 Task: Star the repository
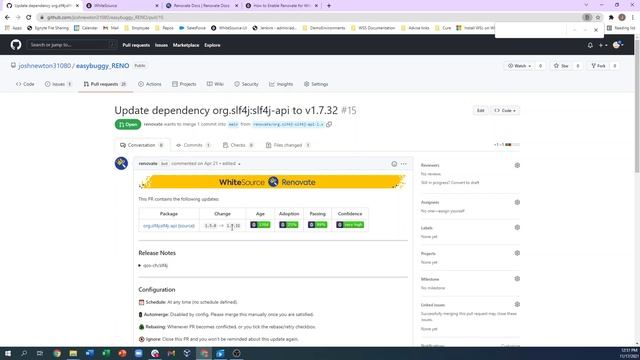point(561,66)
